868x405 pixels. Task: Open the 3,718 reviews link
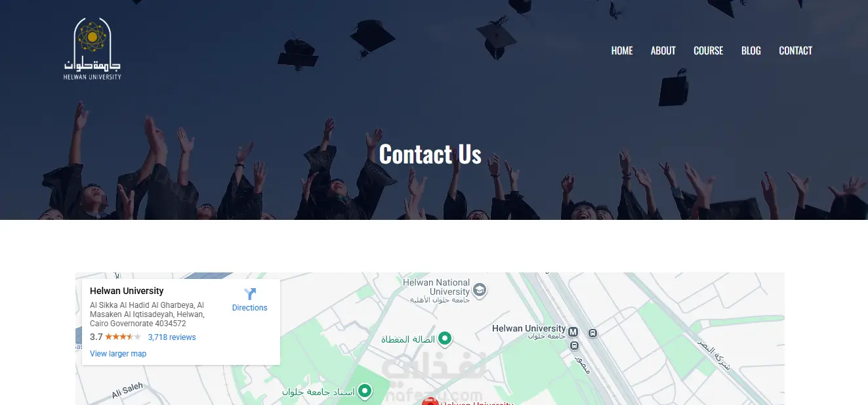[172, 337]
